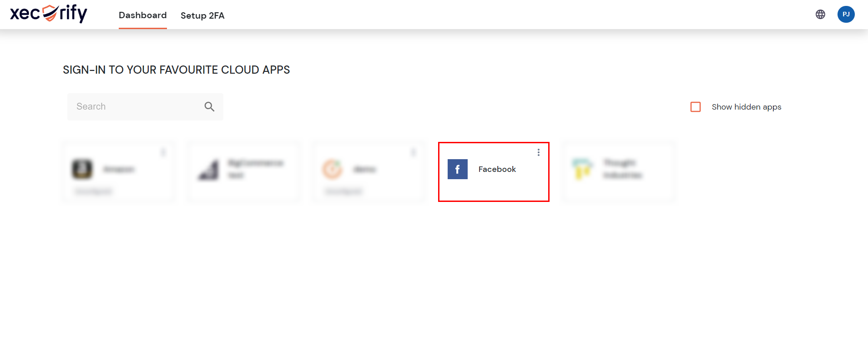Open the blurred orange-icon demo app card
Screen dimensions: 868x352
click(x=368, y=171)
